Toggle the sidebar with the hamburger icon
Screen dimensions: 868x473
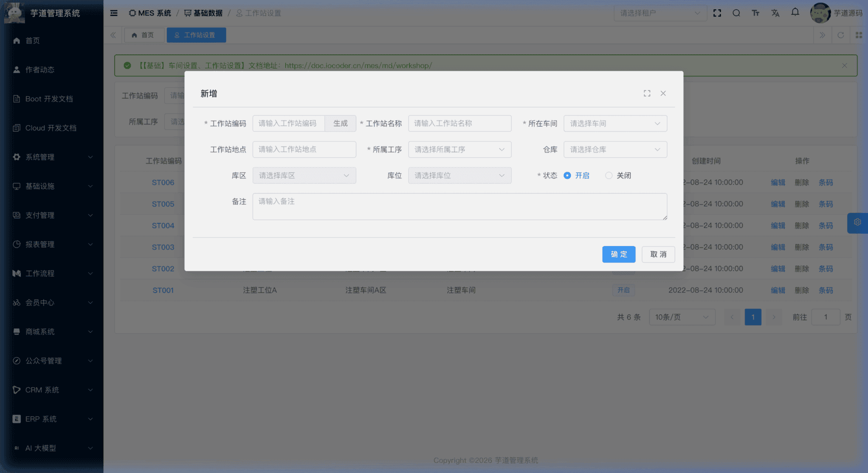pyautogui.click(x=114, y=13)
